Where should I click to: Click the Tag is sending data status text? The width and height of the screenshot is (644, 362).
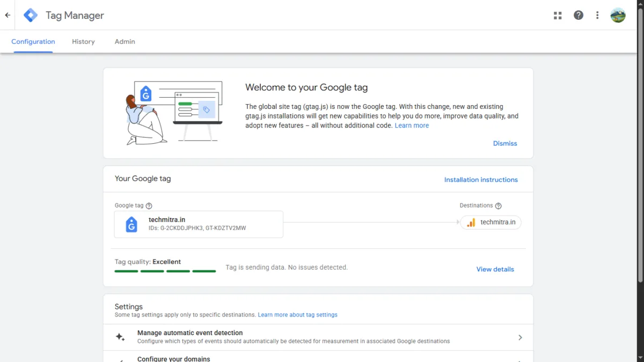(x=287, y=267)
